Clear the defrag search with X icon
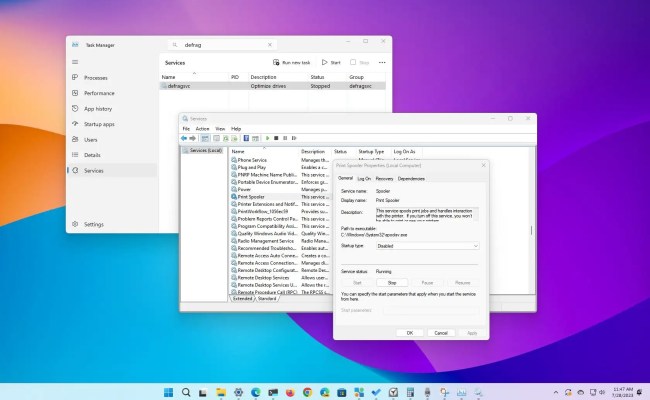Viewport: 650px width, 400px height. pyautogui.click(x=270, y=45)
